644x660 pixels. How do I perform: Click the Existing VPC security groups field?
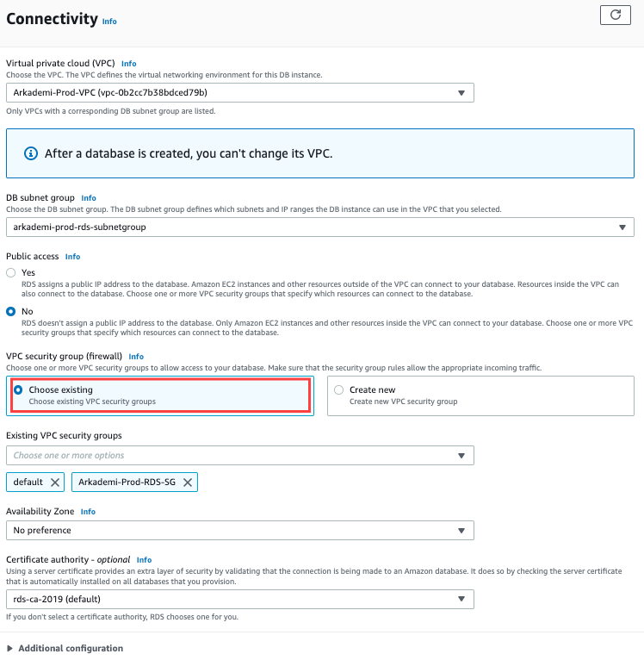(x=239, y=455)
